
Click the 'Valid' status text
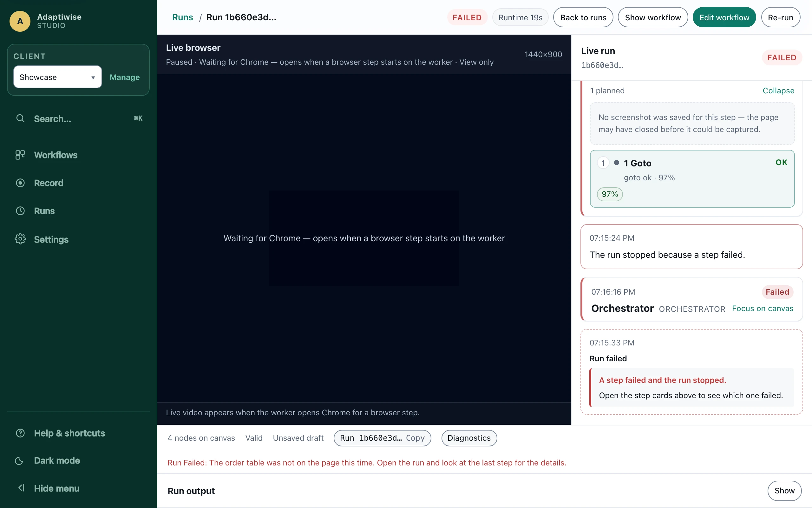tap(254, 438)
